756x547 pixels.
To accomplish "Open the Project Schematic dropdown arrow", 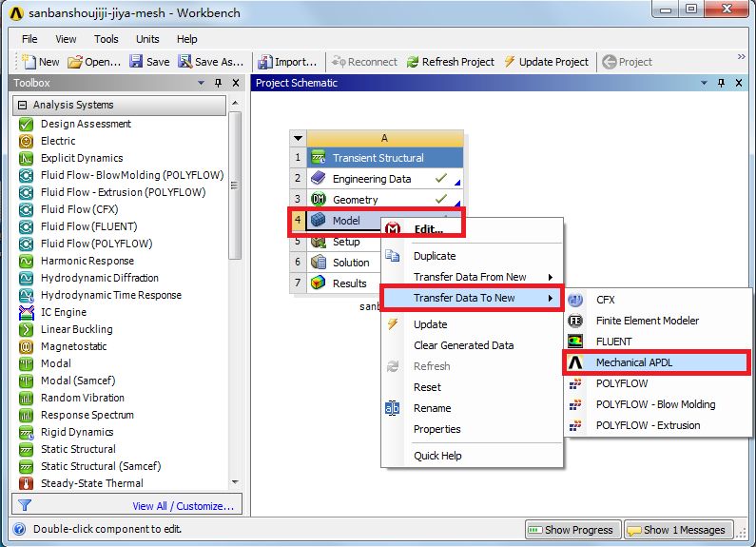I will [x=704, y=83].
